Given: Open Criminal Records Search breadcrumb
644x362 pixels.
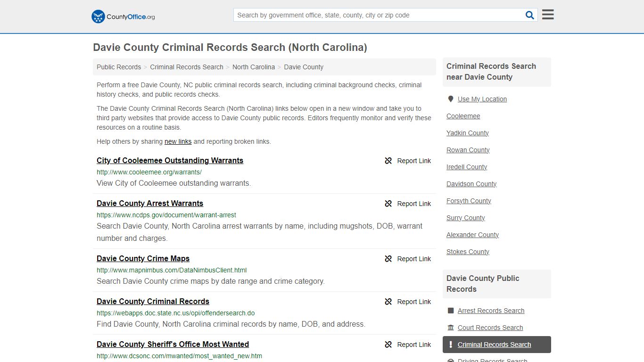Looking at the screenshot, I should [x=187, y=67].
